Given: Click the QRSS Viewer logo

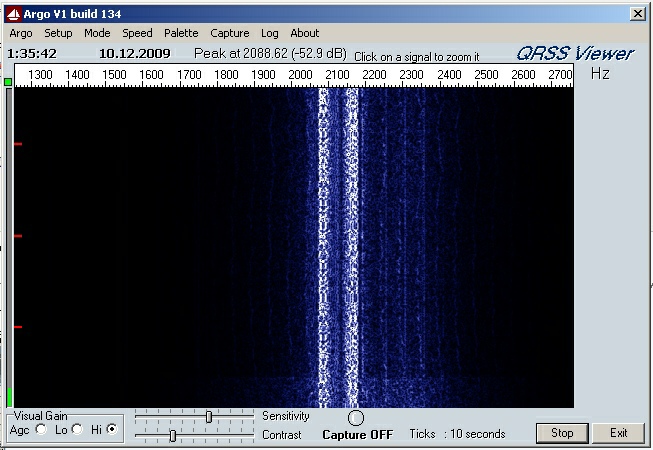Looking at the screenshot, I should 575,54.
